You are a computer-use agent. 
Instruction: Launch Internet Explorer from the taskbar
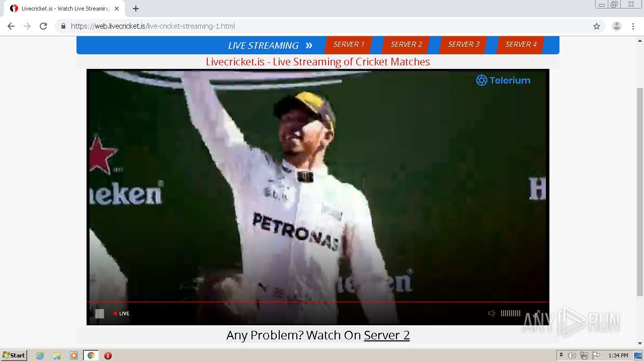coord(40,355)
